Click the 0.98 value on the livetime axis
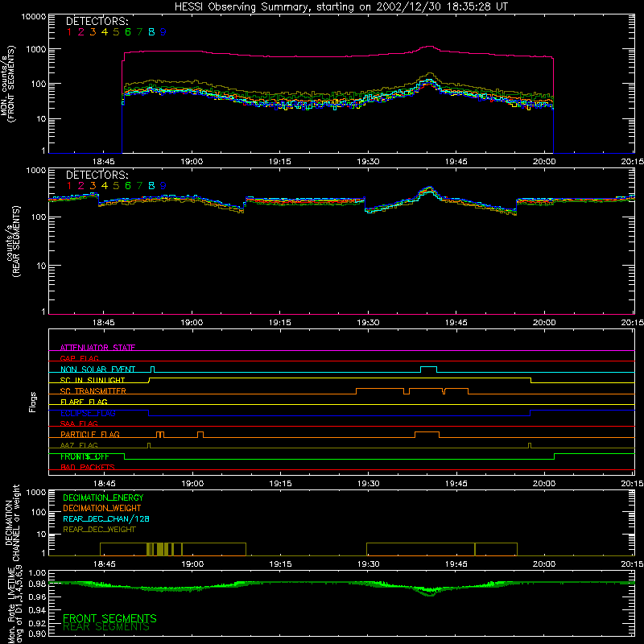 click(37, 584)
